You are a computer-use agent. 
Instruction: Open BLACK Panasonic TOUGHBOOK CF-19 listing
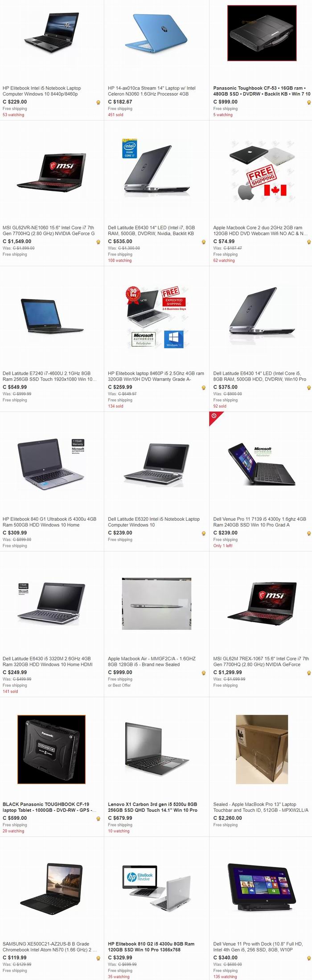coord(49,807)
